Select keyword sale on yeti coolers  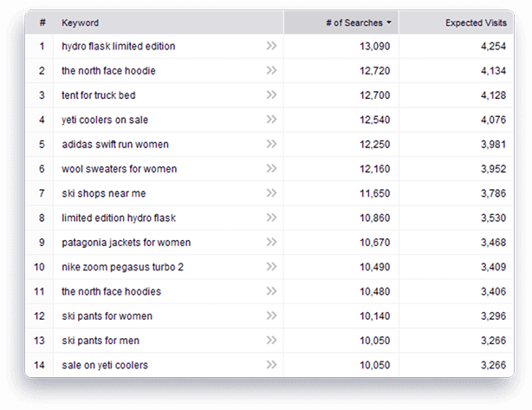(x=105, y=365)
